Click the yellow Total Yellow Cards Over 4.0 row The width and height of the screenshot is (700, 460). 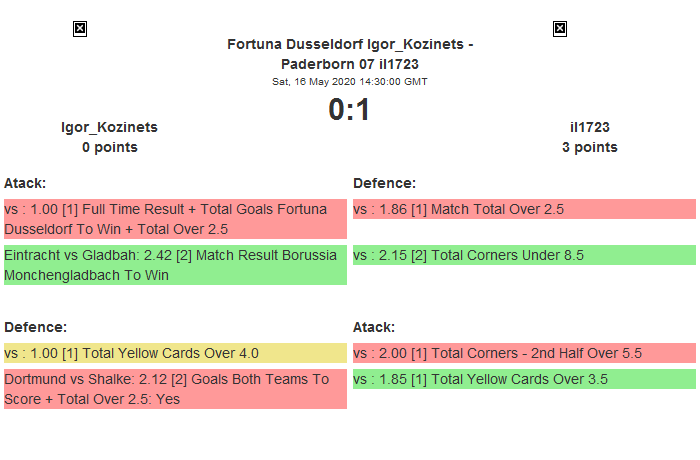175,353
